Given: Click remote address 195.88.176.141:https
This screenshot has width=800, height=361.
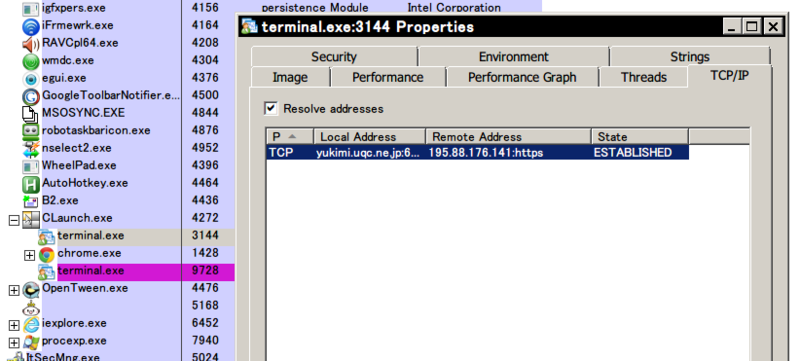Looking at the screenshot, I should (x=486, y=152).
